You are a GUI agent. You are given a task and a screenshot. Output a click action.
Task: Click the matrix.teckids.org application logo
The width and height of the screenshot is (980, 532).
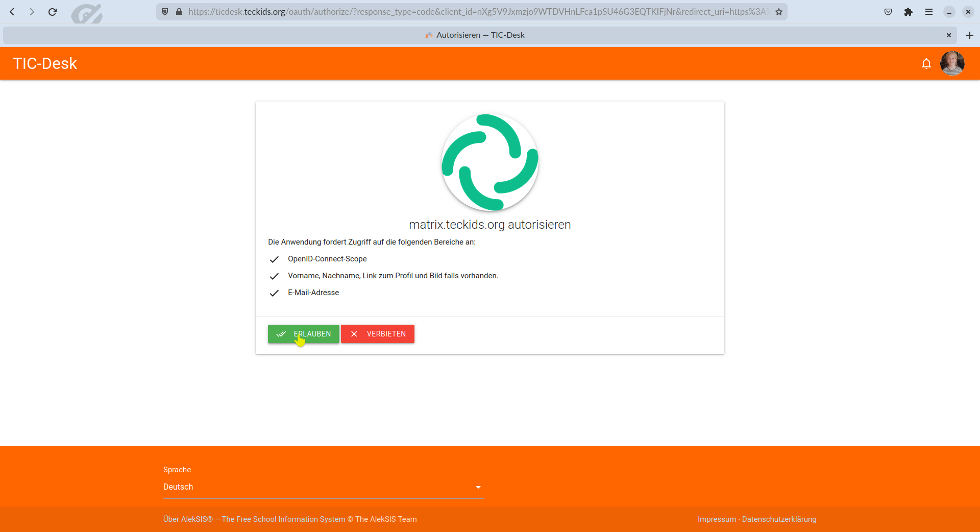tap(490, 162)
